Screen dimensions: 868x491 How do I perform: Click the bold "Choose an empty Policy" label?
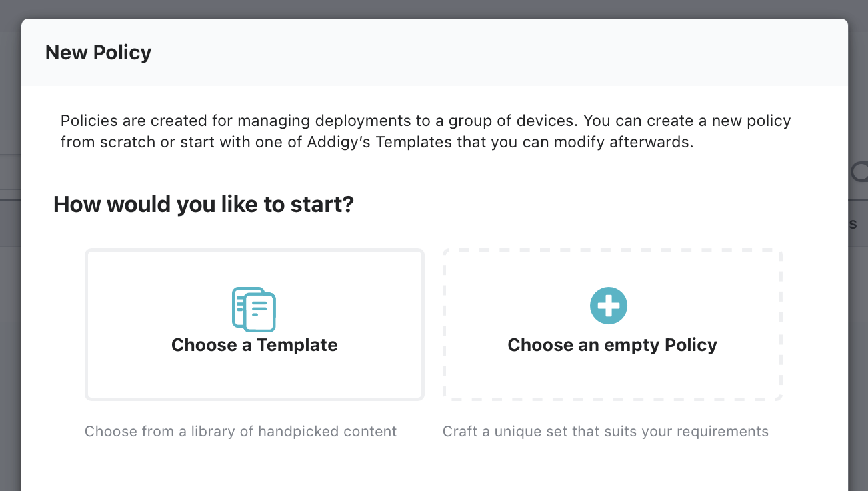612,345
